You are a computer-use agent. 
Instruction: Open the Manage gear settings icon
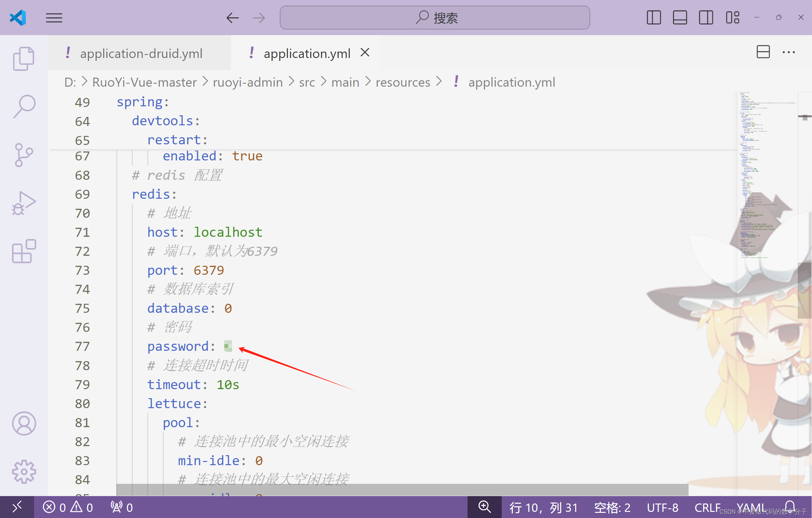tap(24, 472)
